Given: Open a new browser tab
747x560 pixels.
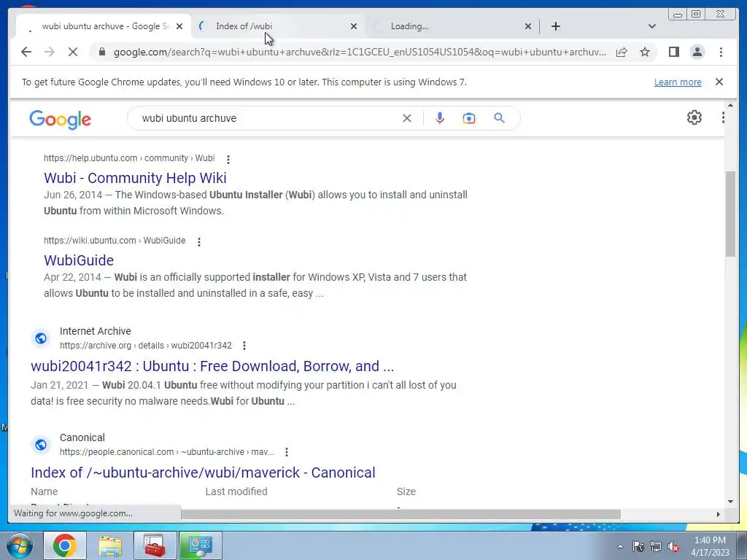Looking at the screenshot, I should (555, 26).
